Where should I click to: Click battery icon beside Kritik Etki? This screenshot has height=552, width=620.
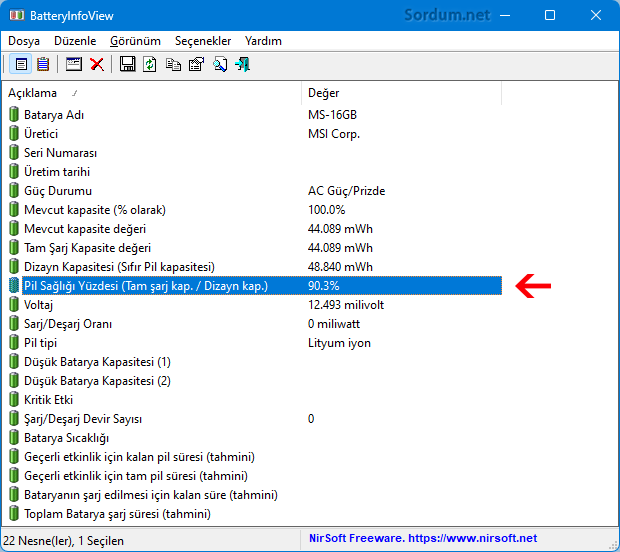click(x=14, y=399)
